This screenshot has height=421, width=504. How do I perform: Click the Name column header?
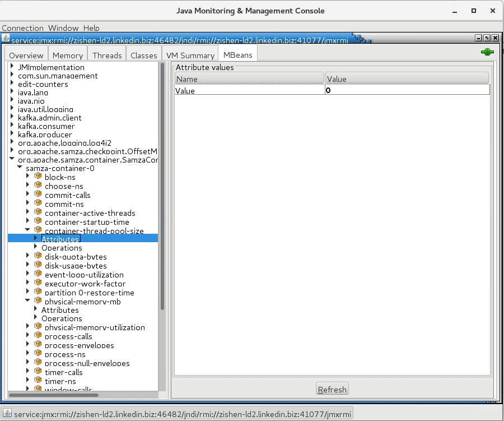click(249, 78)
